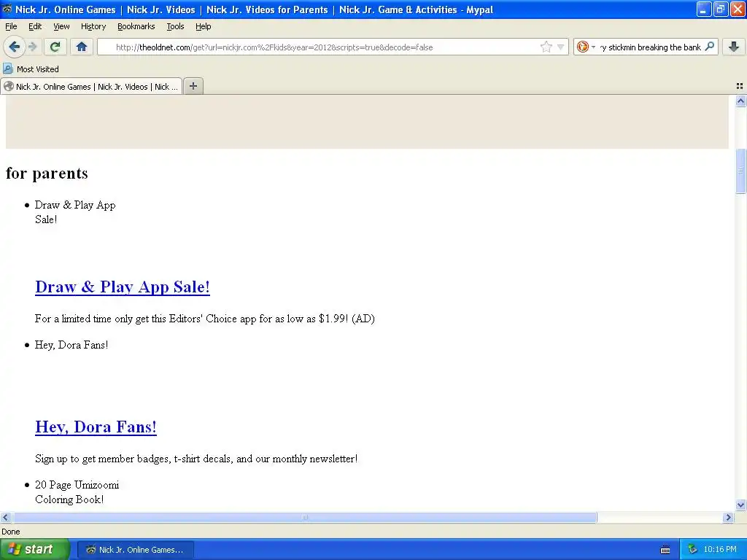The height and width of the screenshot is (560, 747).
Task: Click the horizontal scrollbar thumb
Action: pos(304,518)
